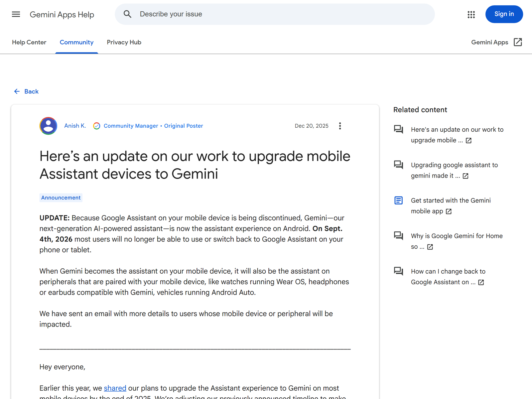
Task: Open the Anish K. author name
Action: (x=75, y=126)
